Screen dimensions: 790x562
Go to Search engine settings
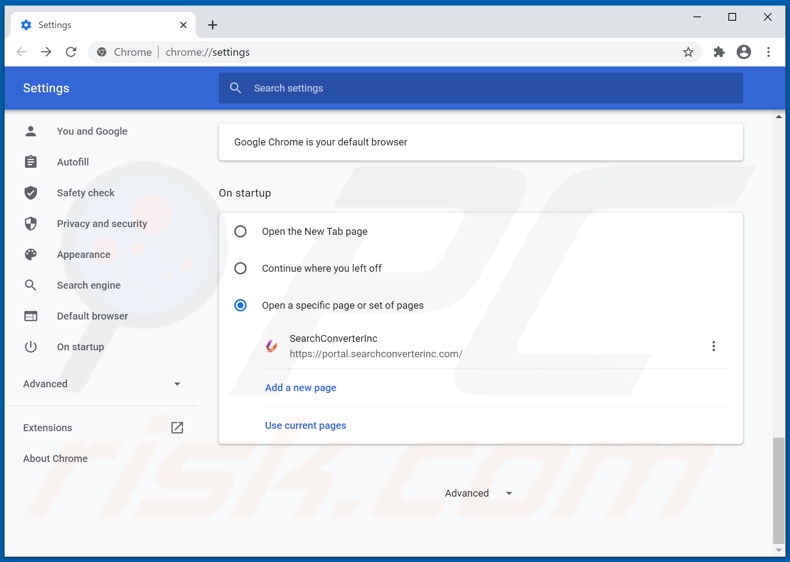pos(88,285)
